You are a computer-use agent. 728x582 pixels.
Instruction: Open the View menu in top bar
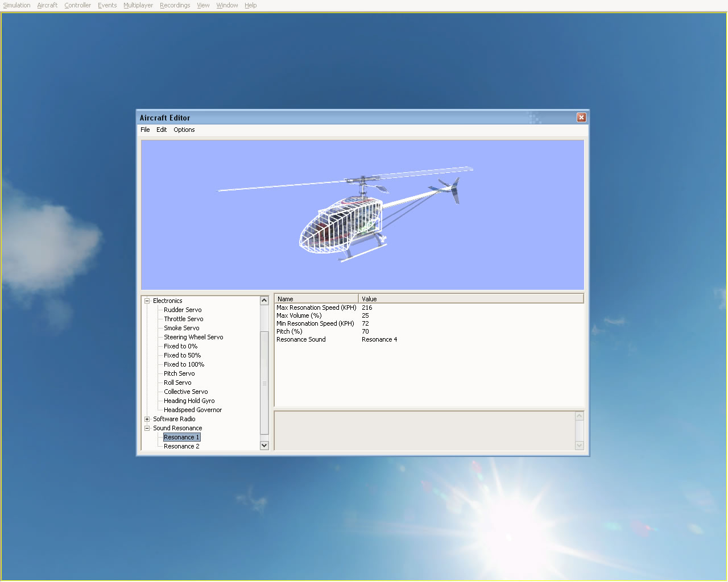coord(203,5)
